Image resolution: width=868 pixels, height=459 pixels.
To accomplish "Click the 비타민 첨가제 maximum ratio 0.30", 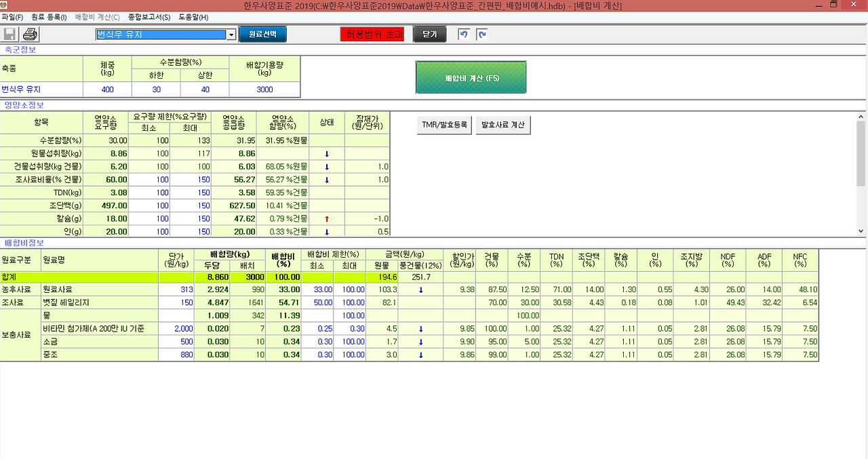I will coord(349,329).
